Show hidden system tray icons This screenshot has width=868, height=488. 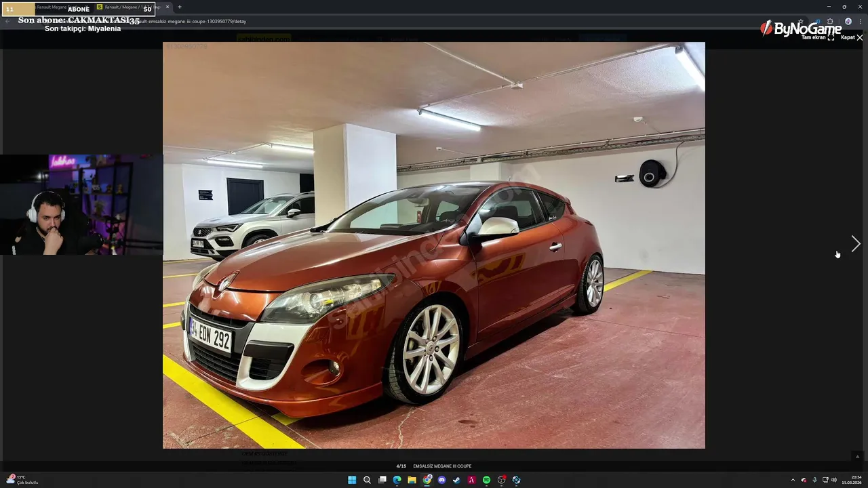(793, 480)
